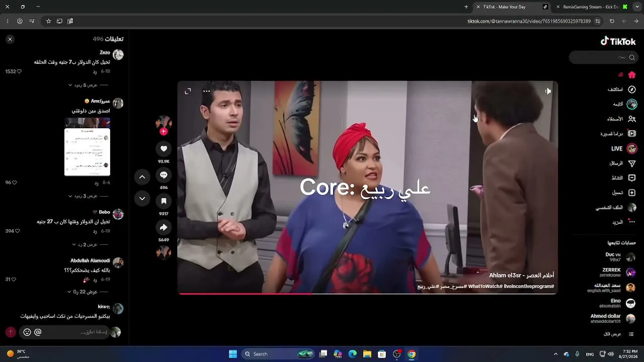Switch to the RemixGaming Stream Kick tab
The image size is (644, 362).
point(592,7)
